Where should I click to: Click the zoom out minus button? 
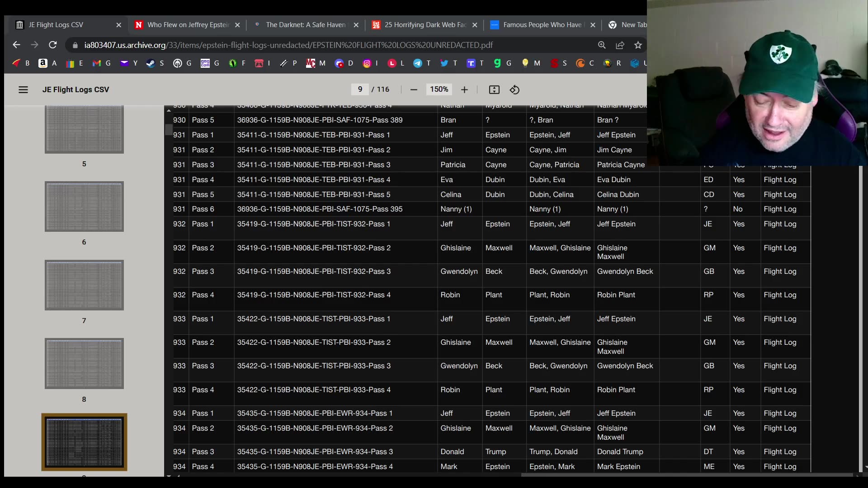[413, 89]
